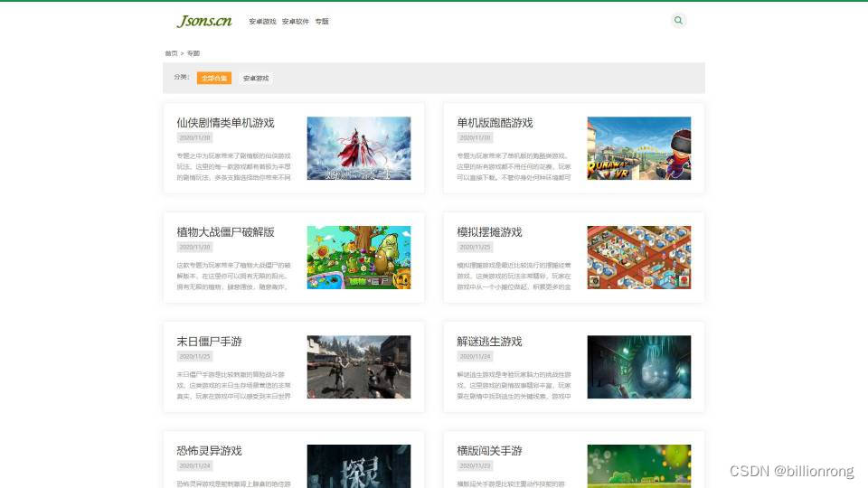Screen dimensions: 868x488
Task: Select the orange 全部合集 category filter
Action: (x=214, y=78)
